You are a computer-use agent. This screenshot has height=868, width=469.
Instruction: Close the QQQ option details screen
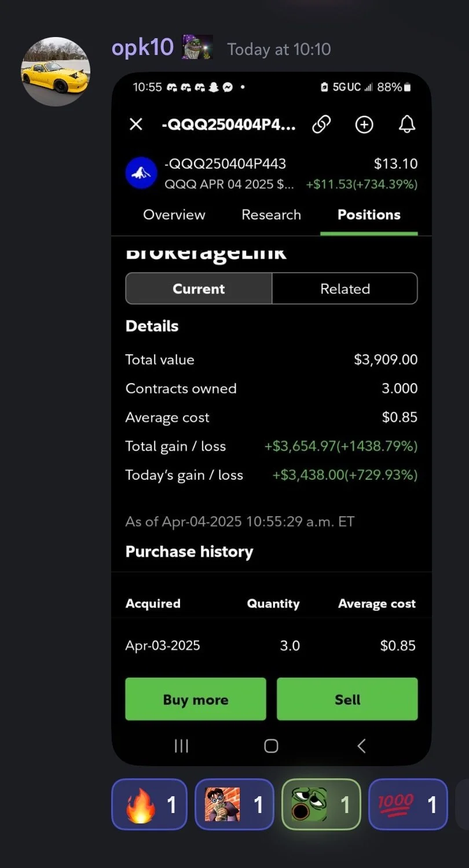(135, 124)
